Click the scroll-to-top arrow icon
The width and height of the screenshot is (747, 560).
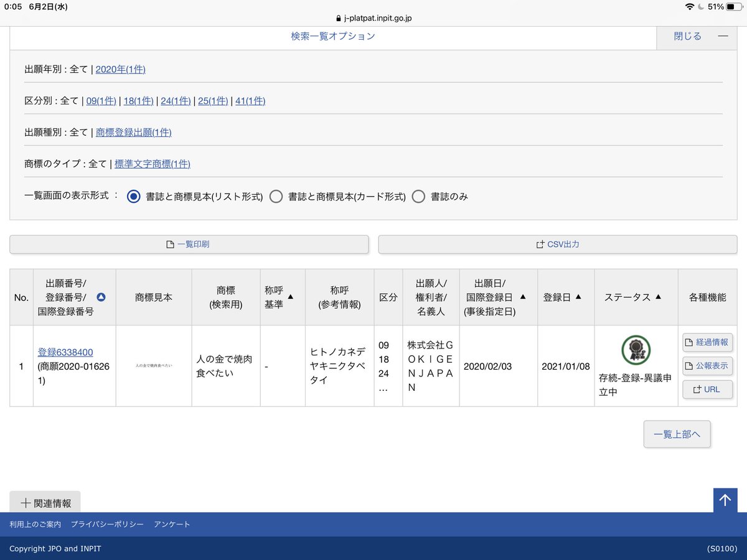point(725,500)
